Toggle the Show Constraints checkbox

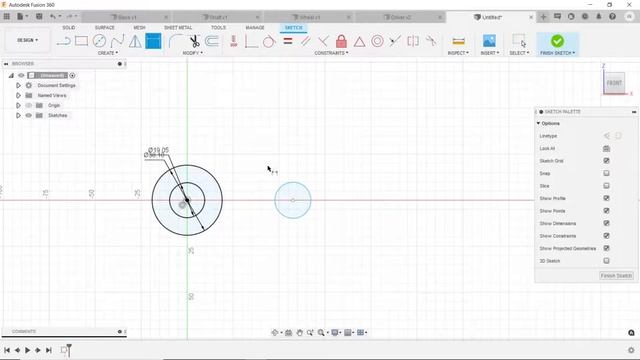coord(606,236)
